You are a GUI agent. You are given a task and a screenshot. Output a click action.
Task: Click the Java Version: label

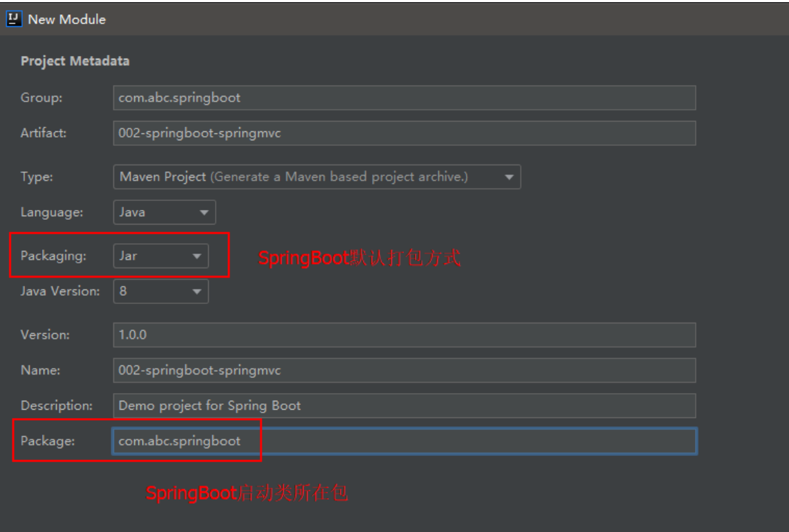click(60, 291)
